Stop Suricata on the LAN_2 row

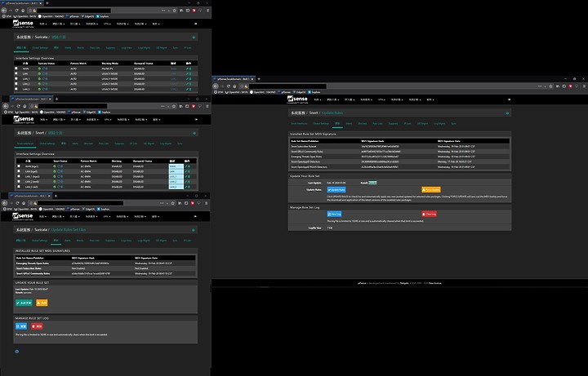[47, 84]
